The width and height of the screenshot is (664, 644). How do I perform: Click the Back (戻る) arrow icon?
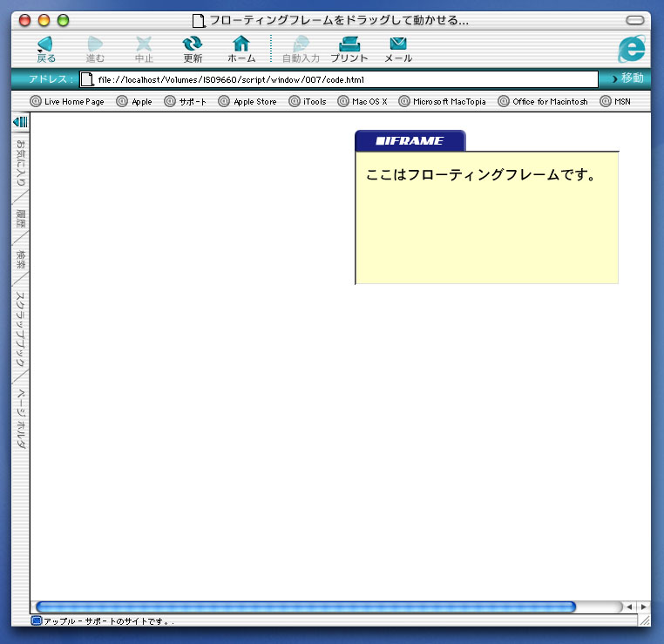click(x=46, y=44)
